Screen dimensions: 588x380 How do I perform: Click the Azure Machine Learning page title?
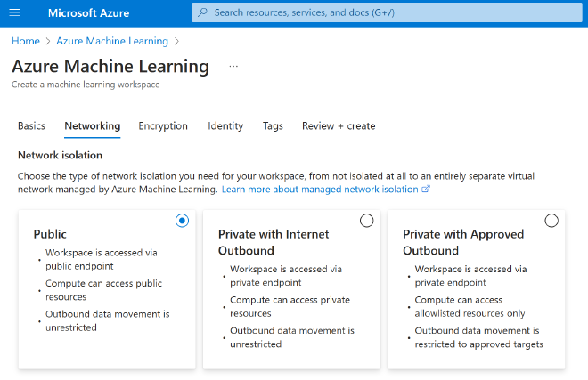pyautogui.click(x=110, y=67)
